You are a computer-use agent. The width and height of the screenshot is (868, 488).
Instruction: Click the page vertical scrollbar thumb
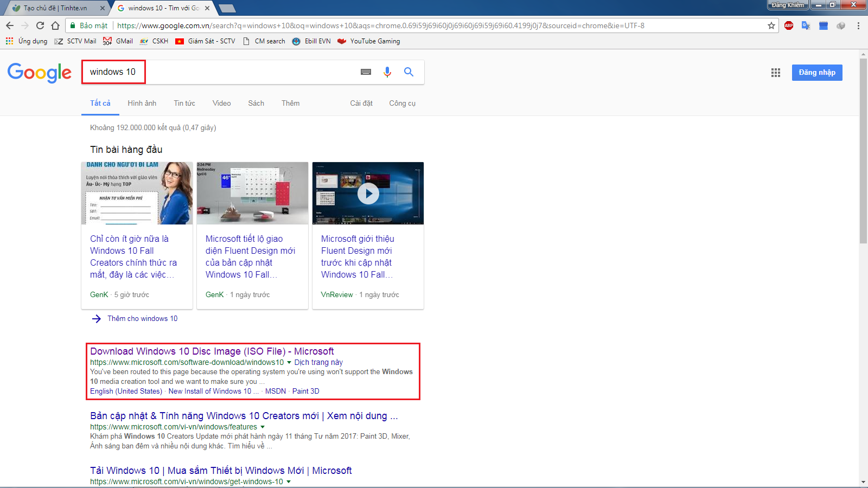863,151
